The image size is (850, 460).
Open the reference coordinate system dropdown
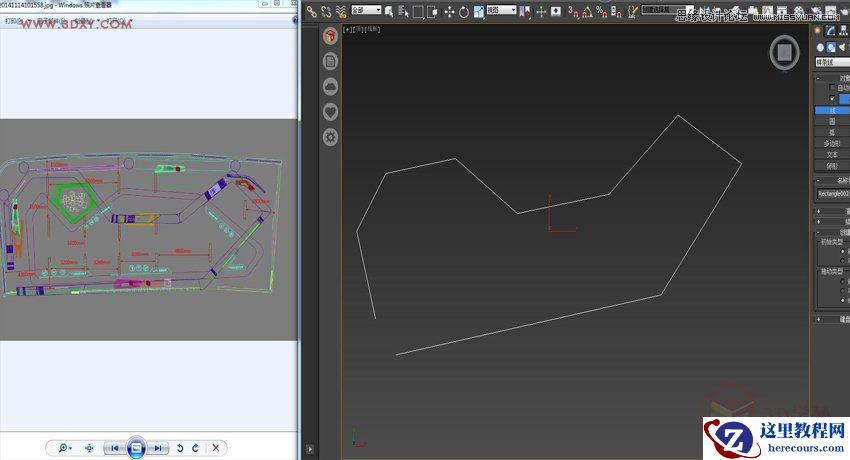(501, 10)
